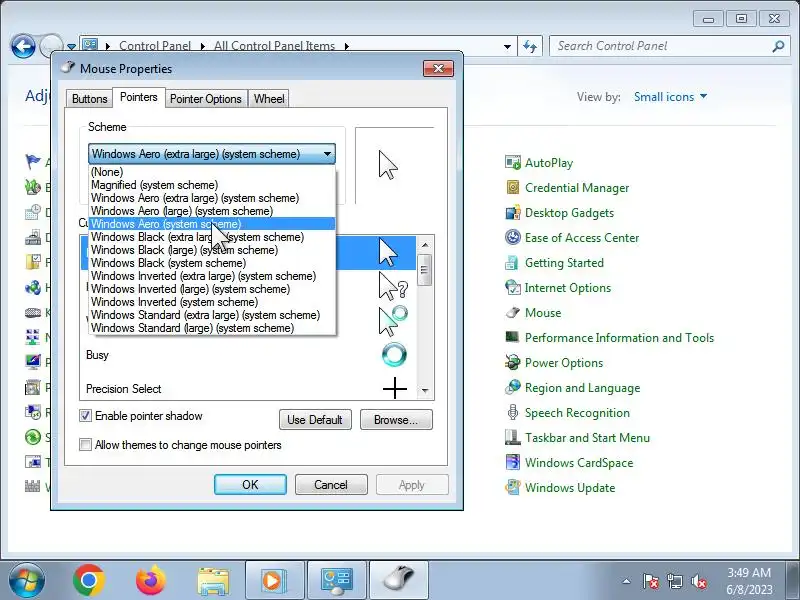Open Getting Started icon
The width and height of the screenshot is (800, 600).
[513, 263]
